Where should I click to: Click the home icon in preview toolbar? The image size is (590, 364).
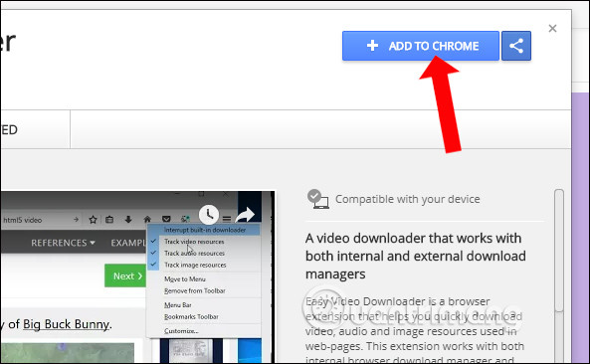coord(147,219)
